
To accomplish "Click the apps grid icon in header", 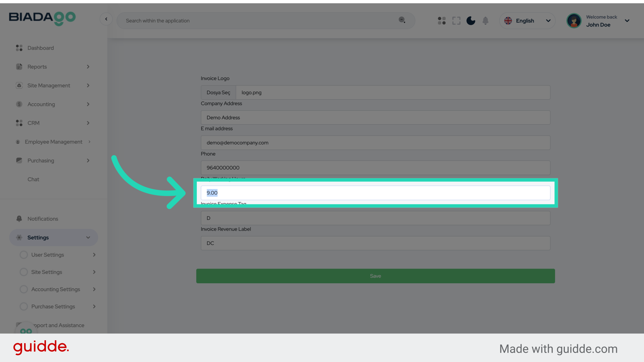I will 442,21.
